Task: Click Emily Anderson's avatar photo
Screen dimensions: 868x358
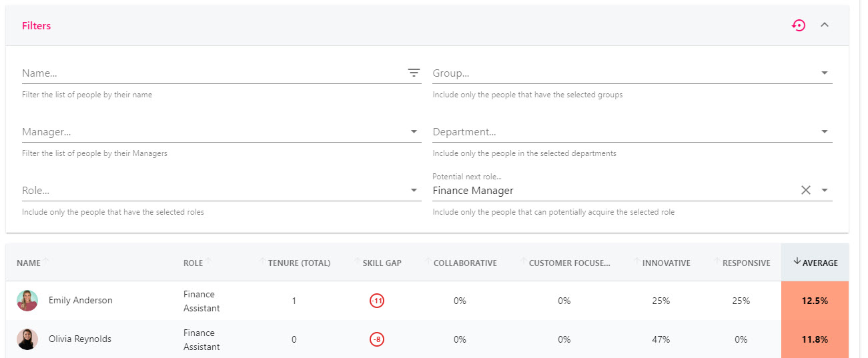Action: click(27, 301)
